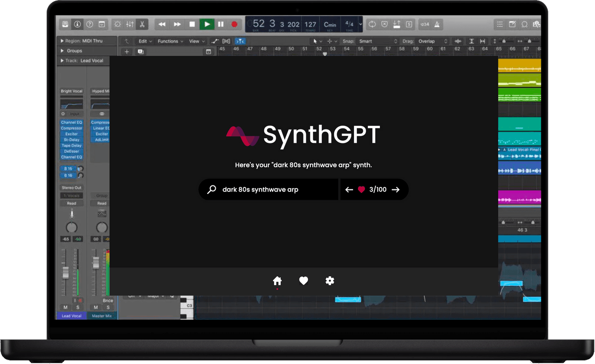
Task: Go to next synth with right arrow
Action: coord(395,189)
